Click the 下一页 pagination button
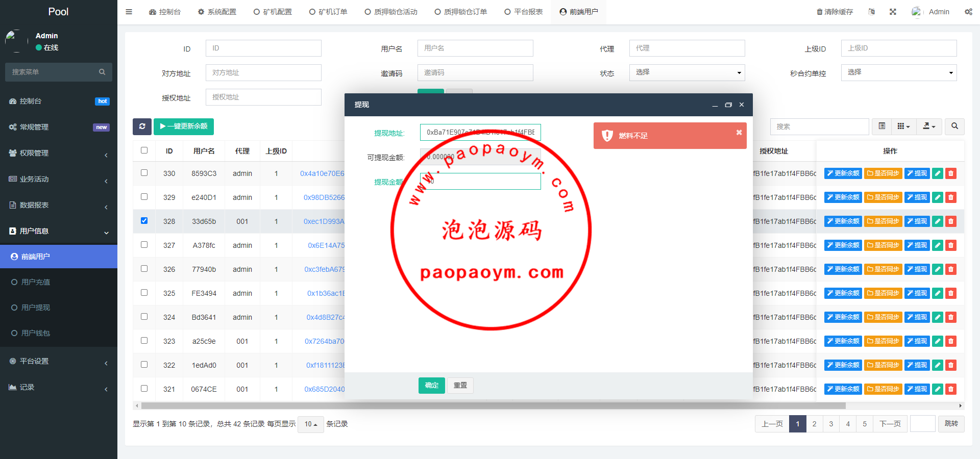The height and width of the screenshot is (459, 980). coord(890,424)
